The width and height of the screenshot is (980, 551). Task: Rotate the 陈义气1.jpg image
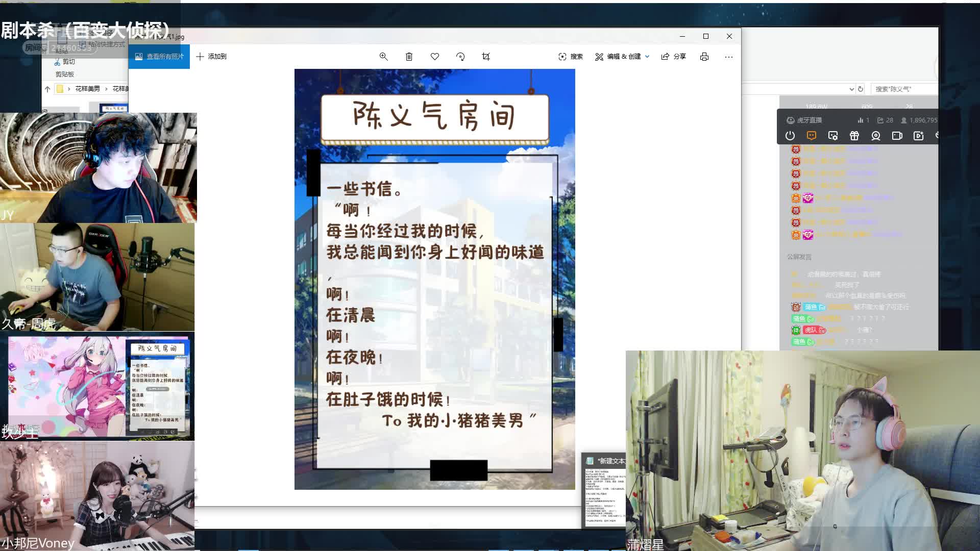[x=460, y=57]
